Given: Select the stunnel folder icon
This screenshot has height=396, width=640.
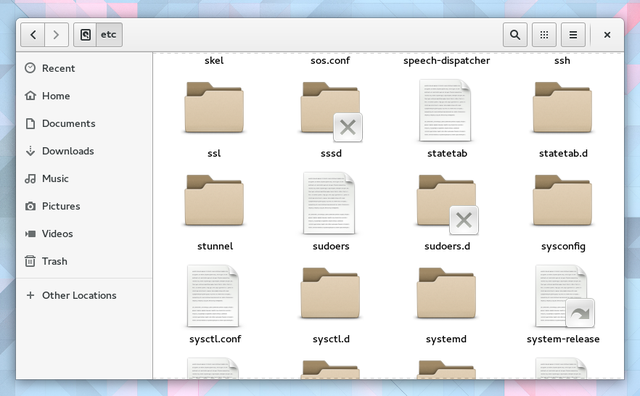Looking at the screenshot, I should pos(214,200).
